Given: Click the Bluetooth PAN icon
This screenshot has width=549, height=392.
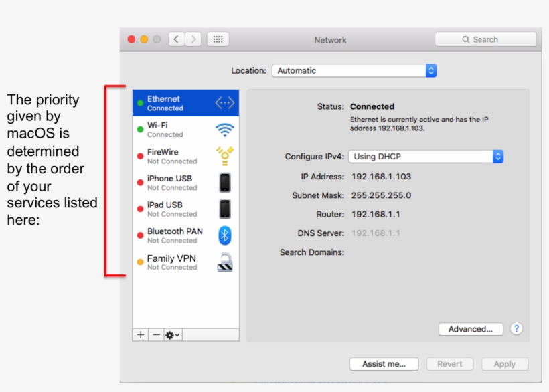Looking at the screenshot, I should tap(225, 235).
